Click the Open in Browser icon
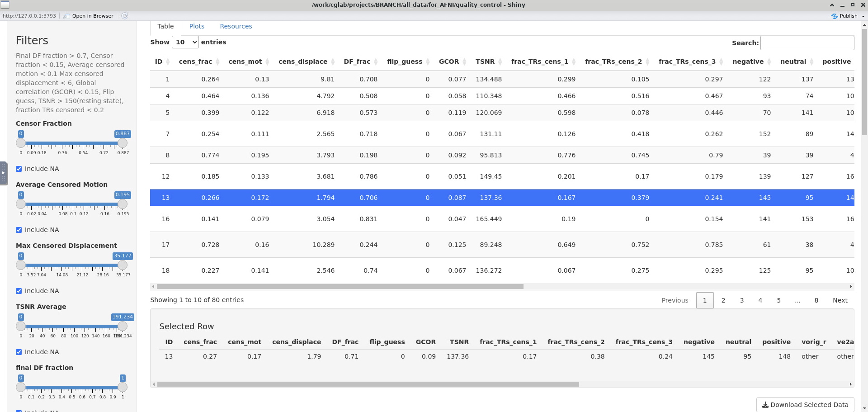Screen dimensions: 868x412 click(x=67, y=16)
